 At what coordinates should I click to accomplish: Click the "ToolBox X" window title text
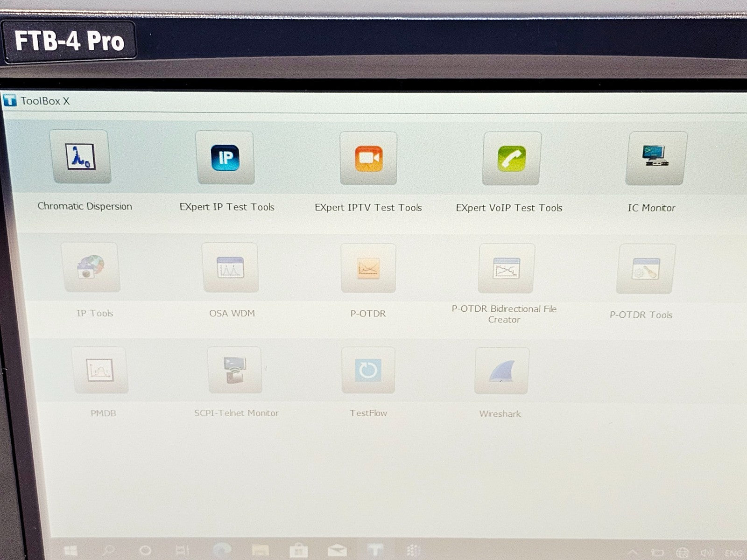pyautogui.click(x=45, y=101)
